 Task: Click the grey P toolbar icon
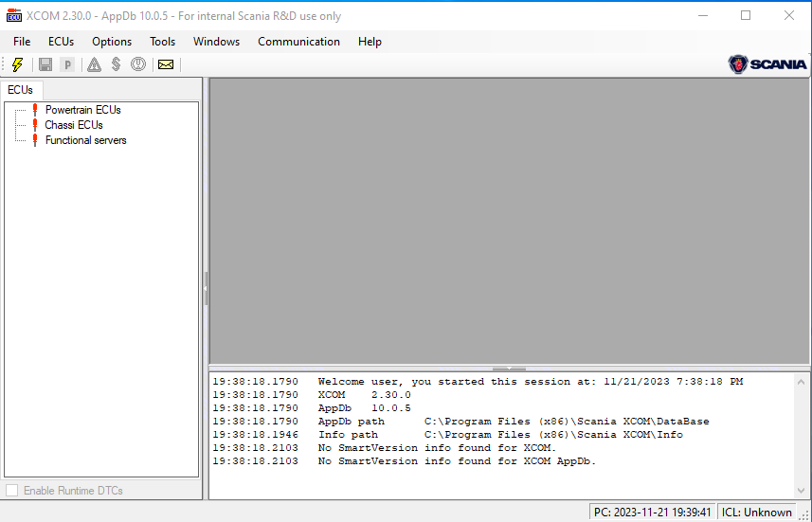pyautogui.click(x=67, y=64)
